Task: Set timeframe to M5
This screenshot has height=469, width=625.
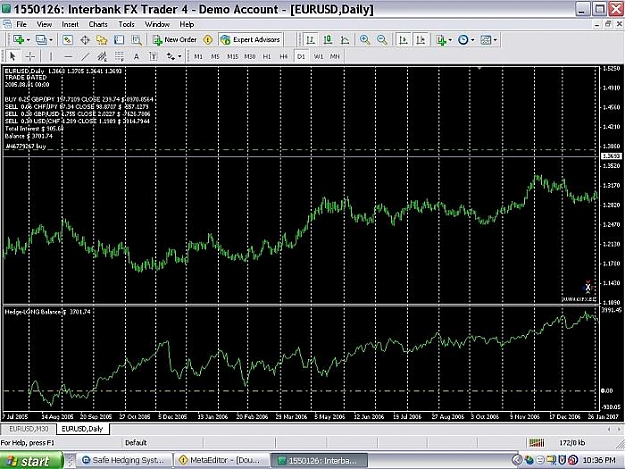Action: (215, 57)
